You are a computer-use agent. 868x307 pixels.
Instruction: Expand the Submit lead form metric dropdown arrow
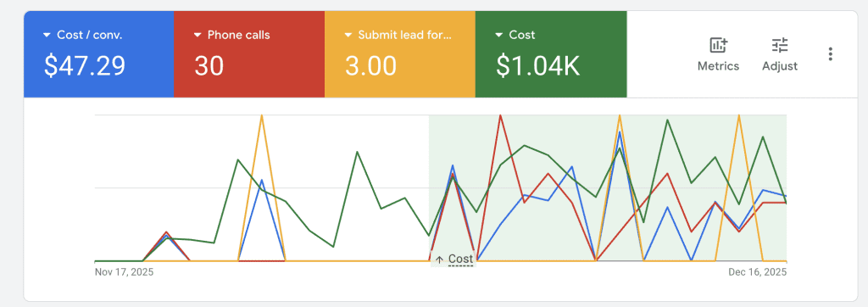pos(348,35)
